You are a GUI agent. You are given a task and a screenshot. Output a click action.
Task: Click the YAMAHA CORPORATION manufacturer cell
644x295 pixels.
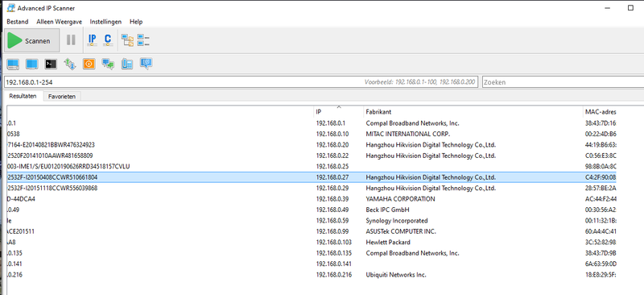(400, 199)
